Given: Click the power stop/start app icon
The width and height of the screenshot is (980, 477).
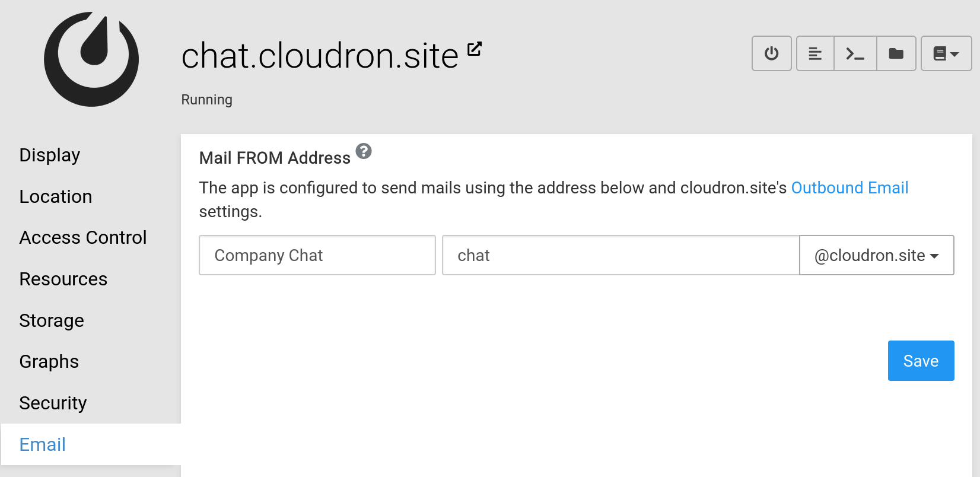Looking at the screenshot, I should [x=771, y=53].
